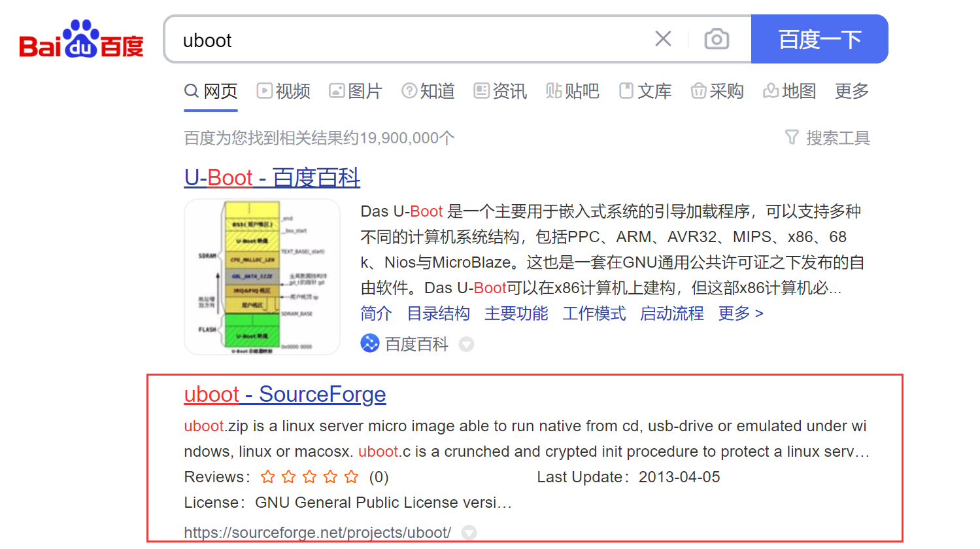Open the U-Boot memory map thumbnail
This screenshot has width=980, height=549.
pyautogui.click(x=262, y=277)
